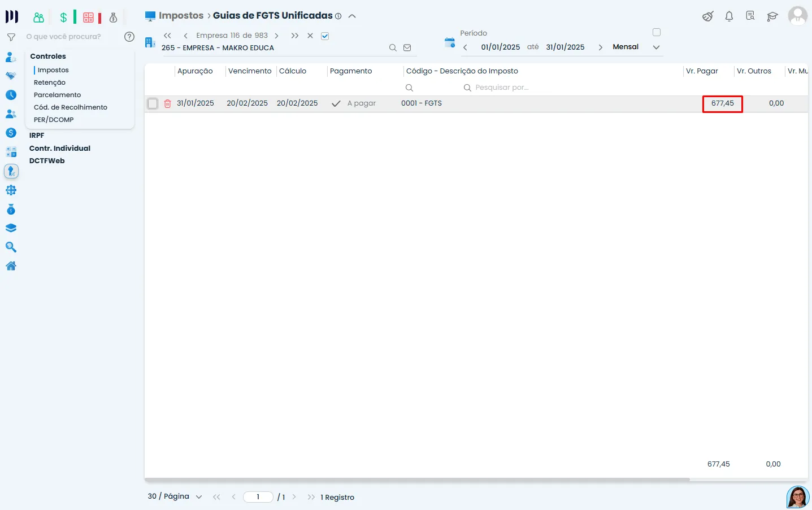
Task: Tick the checkbox on the FGTS row
Action: point(153,104)
